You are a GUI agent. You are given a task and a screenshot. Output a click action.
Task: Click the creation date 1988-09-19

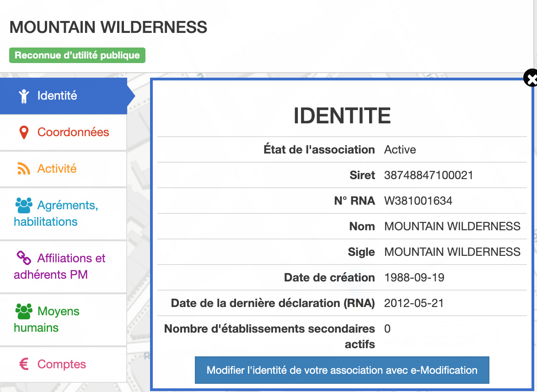(414, 277)
